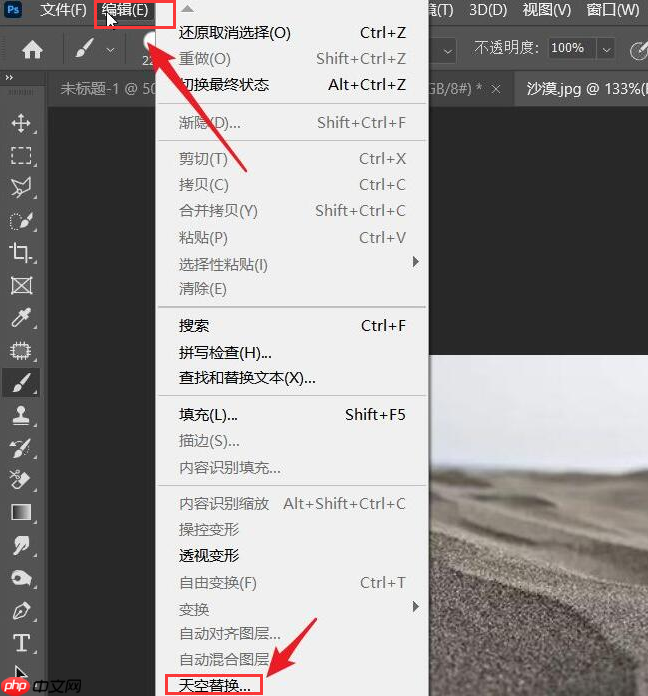The image size is (648, 696).
Task: Toggle pressure for opacity icon
Action: click(639, 50)
